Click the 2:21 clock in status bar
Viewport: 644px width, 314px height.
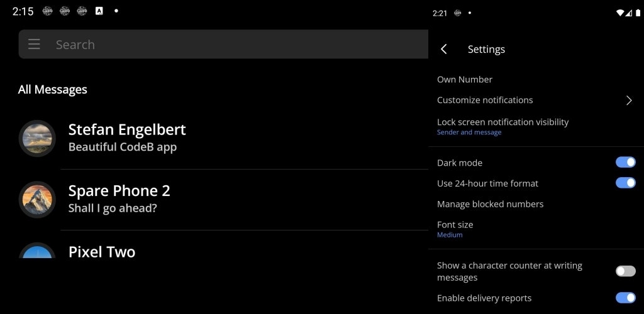pyautogui.click(x=440, y=13)
